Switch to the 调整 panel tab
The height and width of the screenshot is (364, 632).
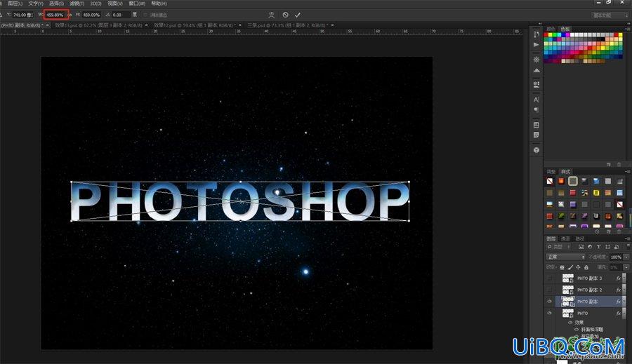tap(551, 172)
